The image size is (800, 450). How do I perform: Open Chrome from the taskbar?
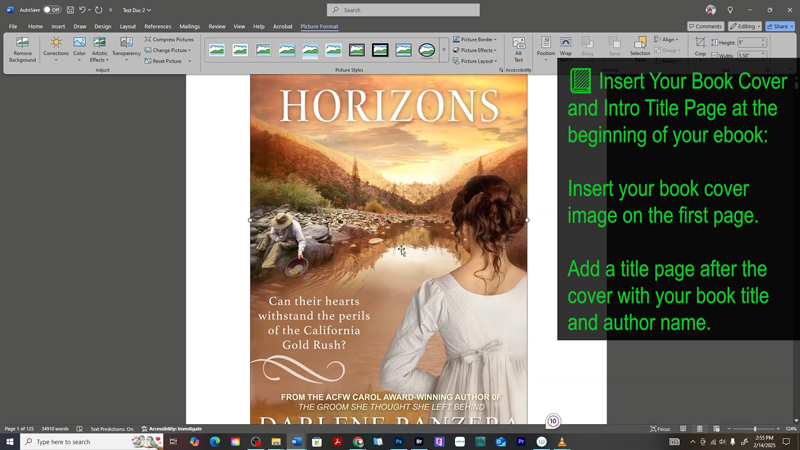coord(358,441)
